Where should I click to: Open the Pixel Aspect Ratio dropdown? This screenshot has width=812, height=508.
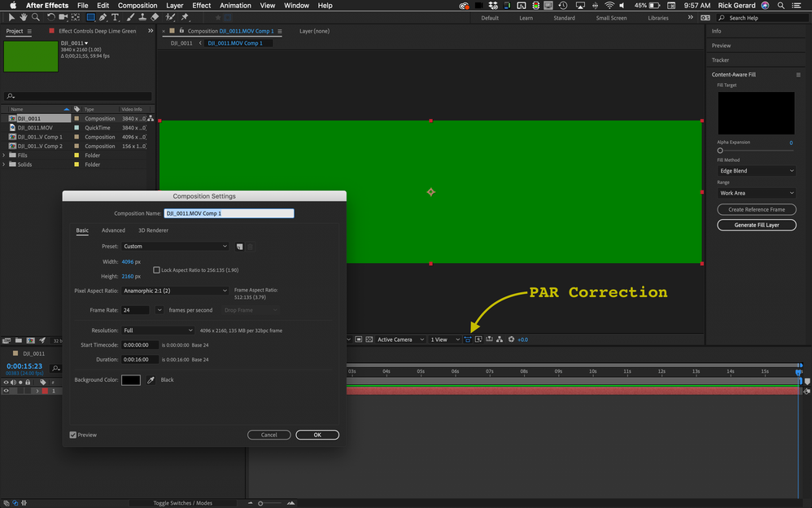point(176,290)
